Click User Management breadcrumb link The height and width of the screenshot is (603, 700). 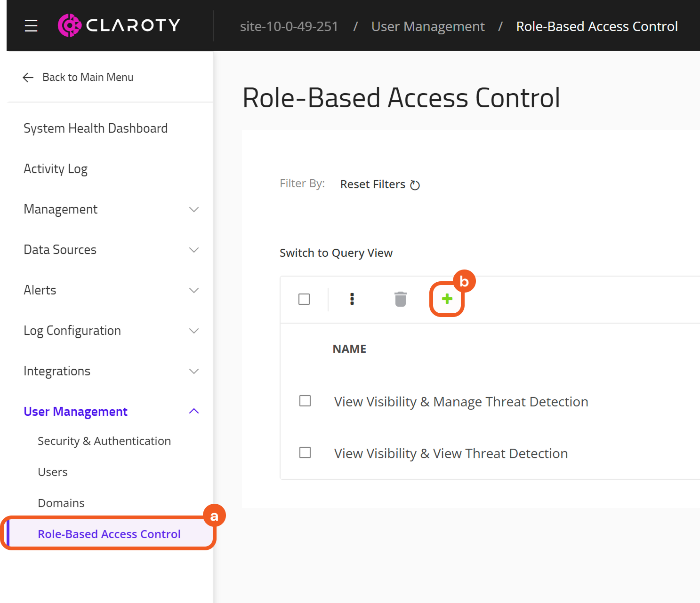pyautogui.click(x=427, y=26)
